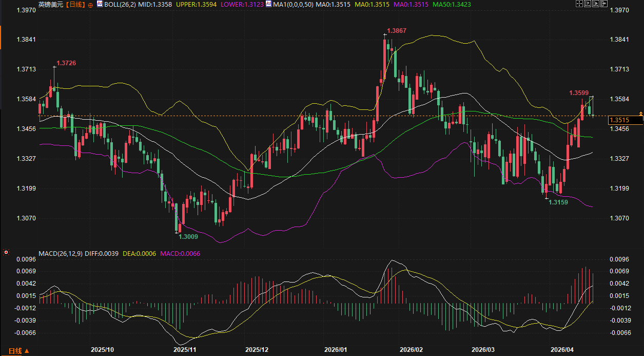Click the chart playback arrow icon
644x356 pixels.
point(596,4)
